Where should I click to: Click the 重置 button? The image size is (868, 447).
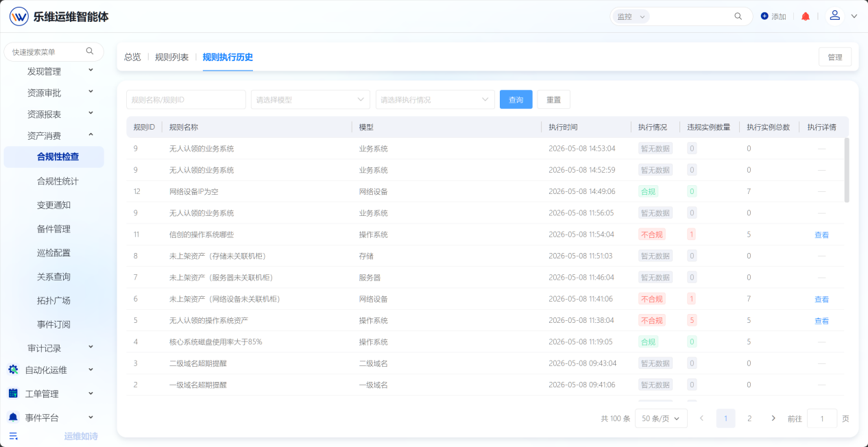(x=553, y=99)
